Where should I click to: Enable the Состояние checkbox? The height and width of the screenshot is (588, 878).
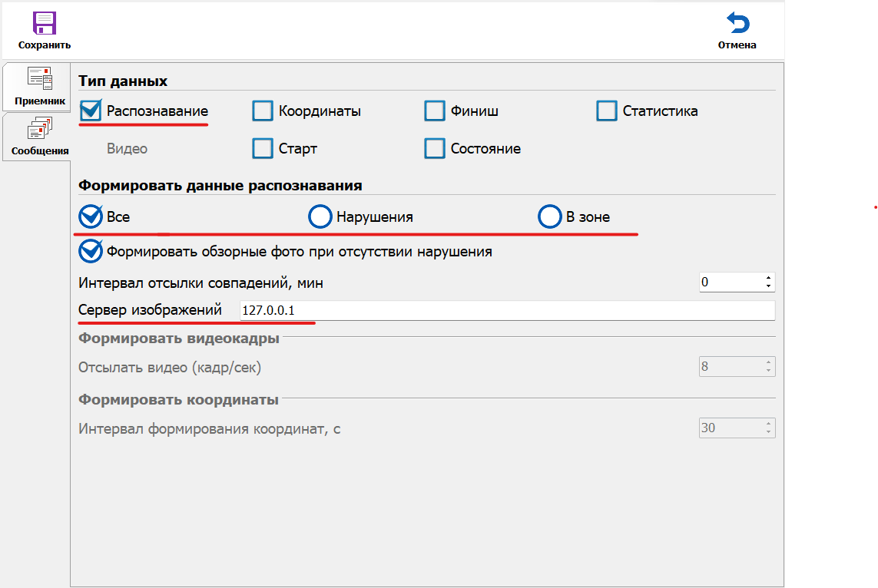click(435, 148)
